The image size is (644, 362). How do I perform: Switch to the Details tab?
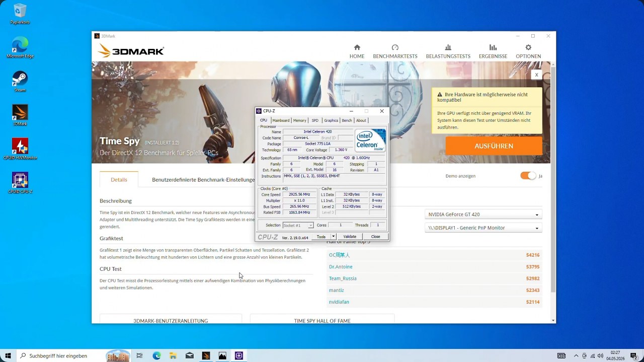[x=119, y=180]
